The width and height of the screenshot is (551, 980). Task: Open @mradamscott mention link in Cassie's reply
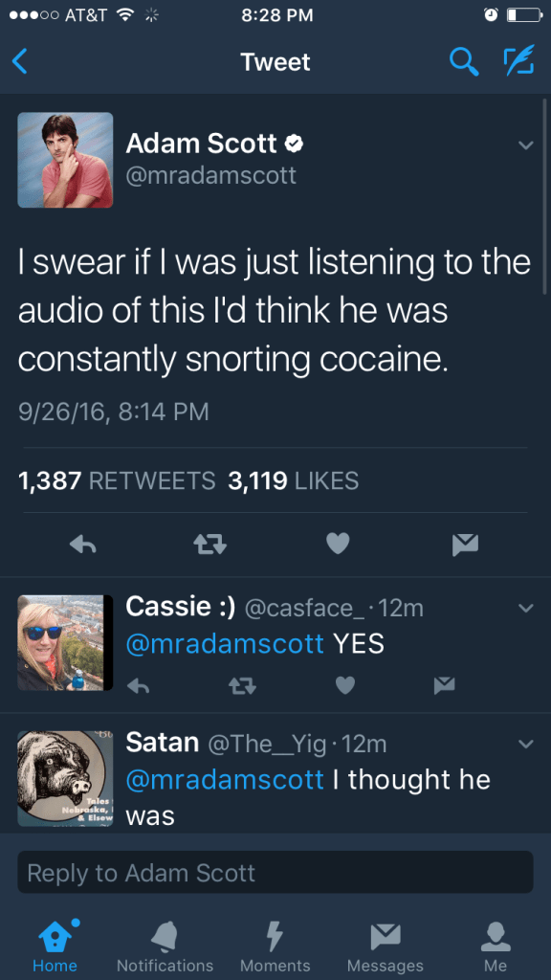[x=225, y=644]
